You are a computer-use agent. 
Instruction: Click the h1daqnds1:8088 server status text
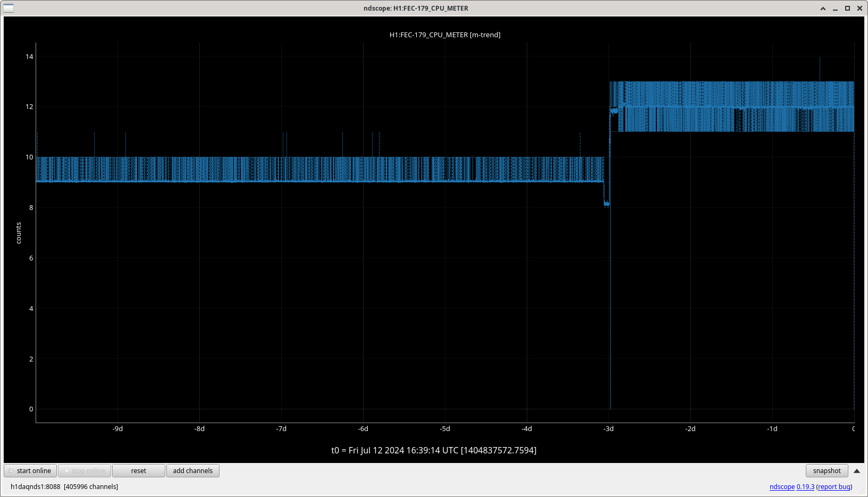click(36, 487)
